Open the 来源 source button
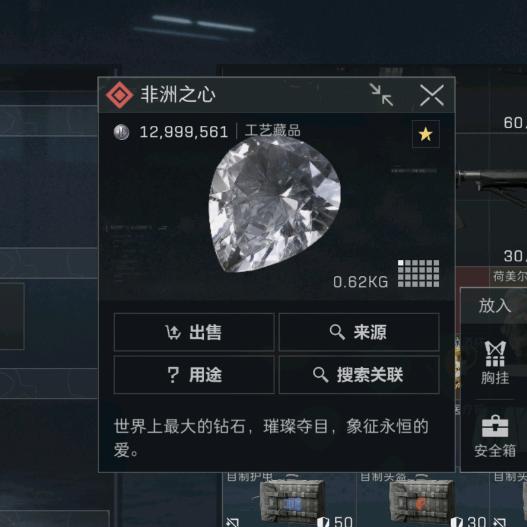 (x=359, y=332)
